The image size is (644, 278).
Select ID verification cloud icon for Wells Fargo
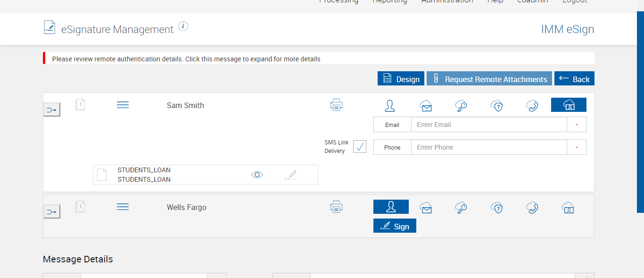568,208
